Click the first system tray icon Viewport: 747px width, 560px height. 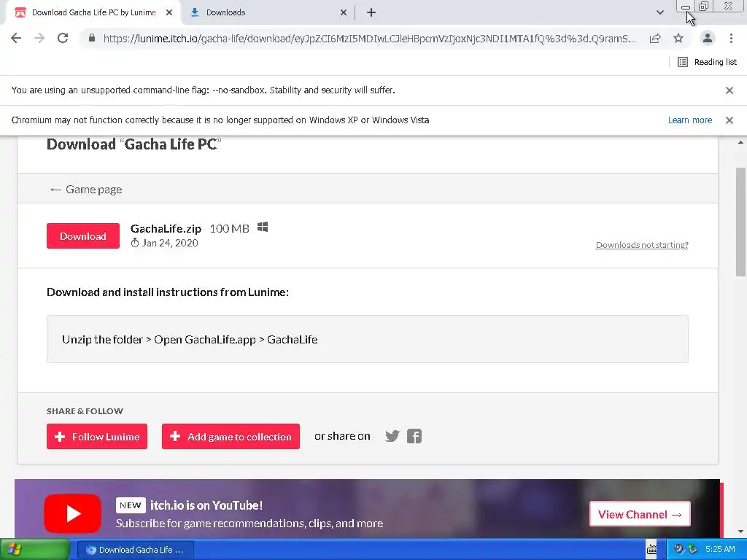(679, 549)
